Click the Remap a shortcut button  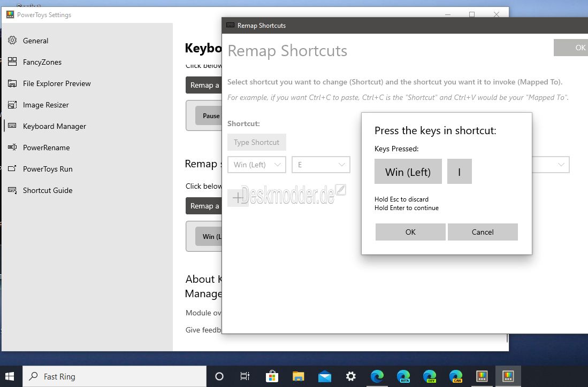coord(204,206)
